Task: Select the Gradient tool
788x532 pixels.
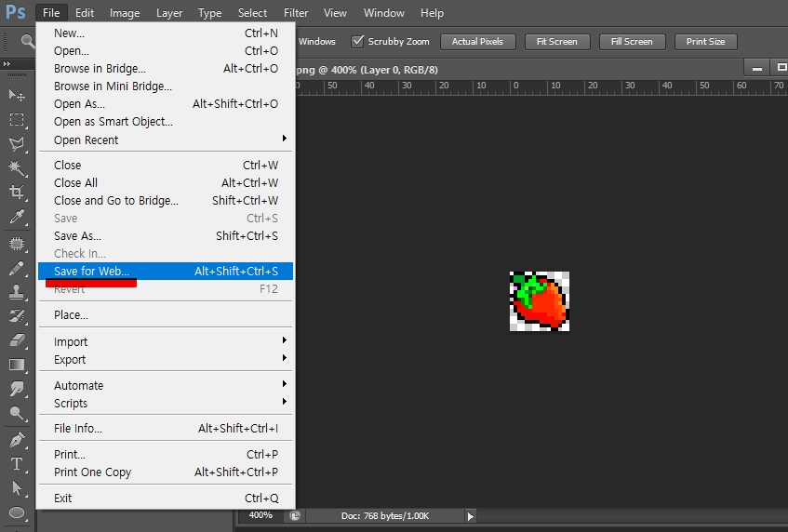Action: 17,365
